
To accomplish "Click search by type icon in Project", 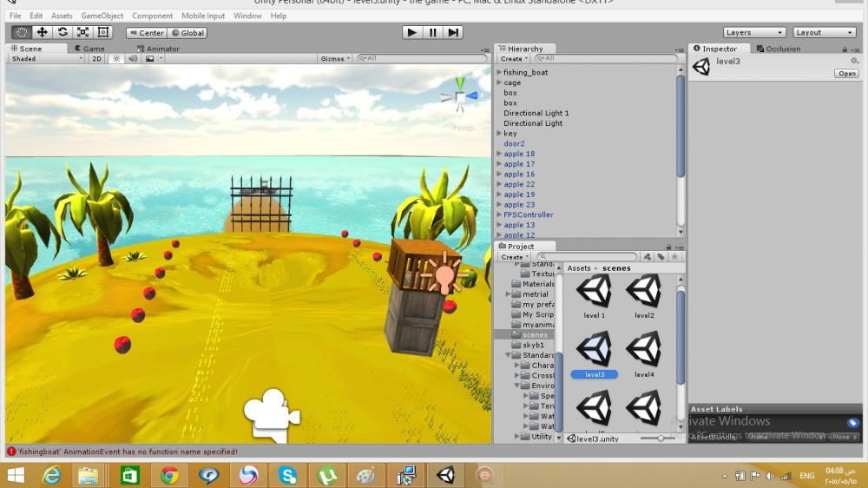I will (648, 257).
